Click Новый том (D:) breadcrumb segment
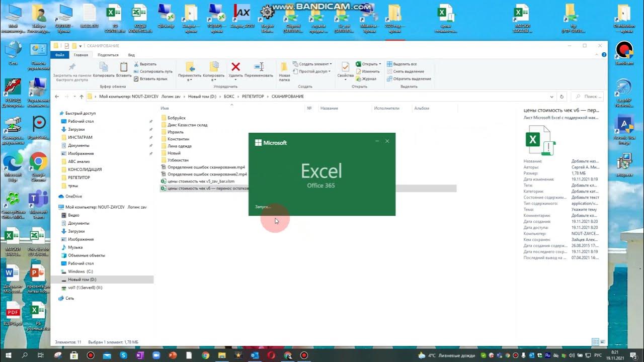The width and height of the screenshot is (644, 362). click(202, 97)
